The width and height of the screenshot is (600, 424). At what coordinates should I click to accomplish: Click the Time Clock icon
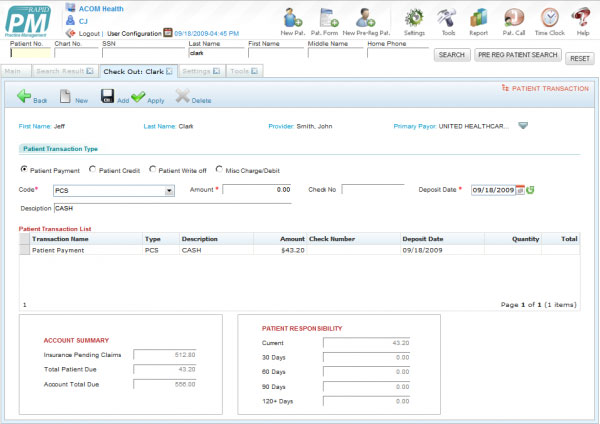tap(549, 17)
